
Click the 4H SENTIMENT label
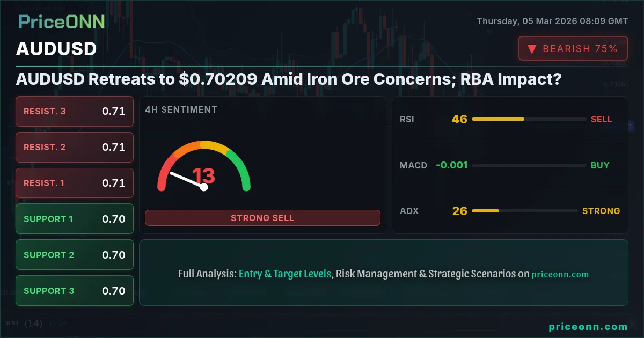click(181, 109)
